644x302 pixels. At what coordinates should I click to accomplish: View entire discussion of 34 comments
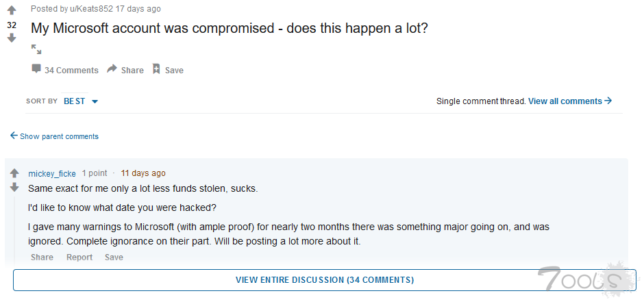(324, 280)
